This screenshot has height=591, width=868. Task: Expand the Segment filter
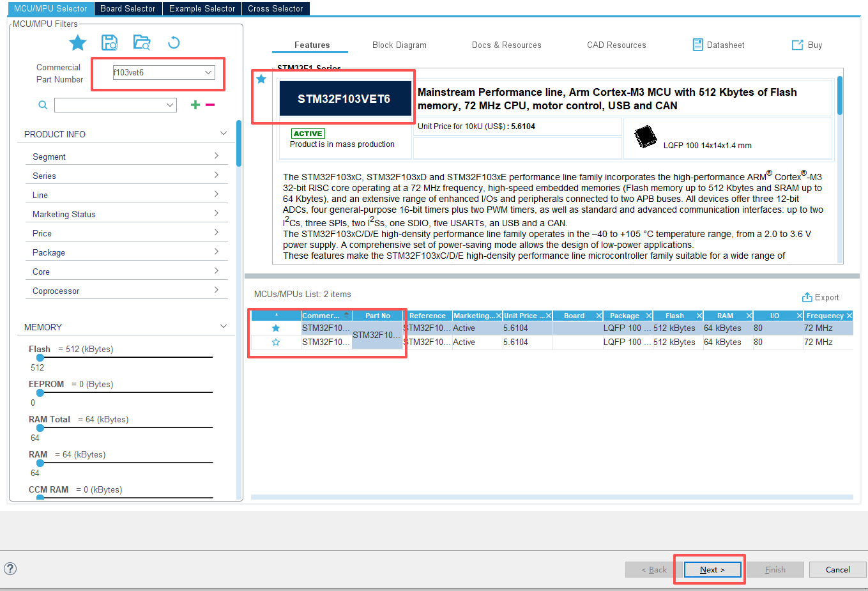point(217,156)
